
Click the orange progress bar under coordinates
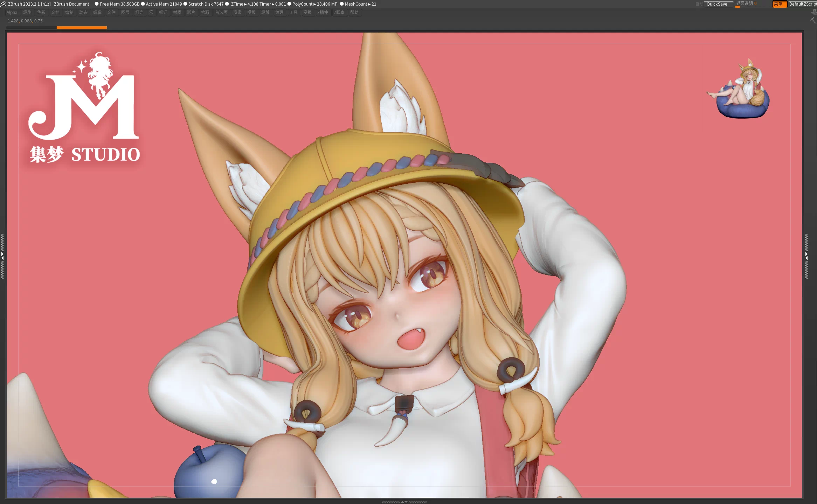pyautogui.click(x=82, y=27)
